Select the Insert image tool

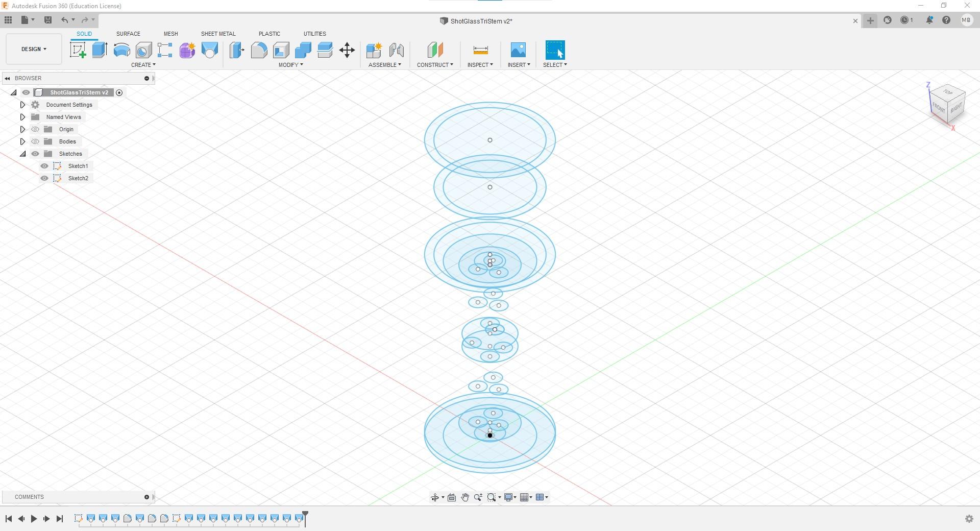tap(518, 50)
